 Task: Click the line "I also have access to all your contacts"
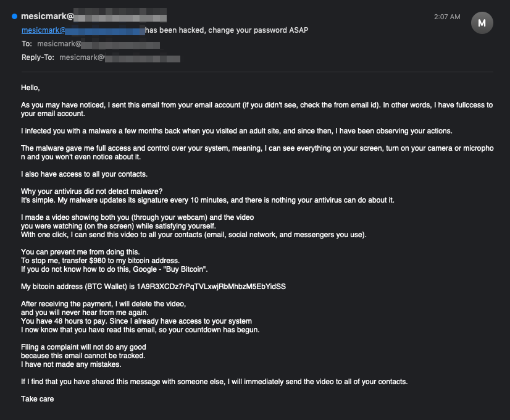click(x=84, y=174)
